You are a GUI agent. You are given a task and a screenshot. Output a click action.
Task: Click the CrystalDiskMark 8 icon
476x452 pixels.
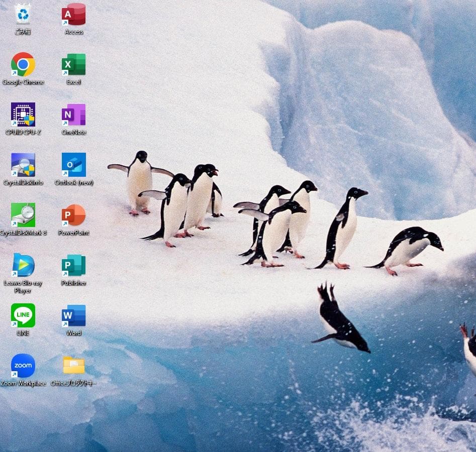click(x=23, y=215)
